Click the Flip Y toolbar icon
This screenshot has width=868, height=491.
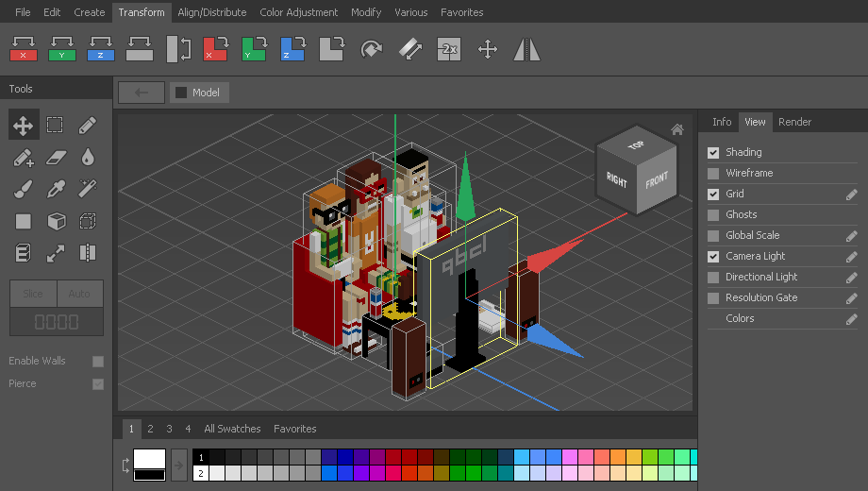point(62,49)
